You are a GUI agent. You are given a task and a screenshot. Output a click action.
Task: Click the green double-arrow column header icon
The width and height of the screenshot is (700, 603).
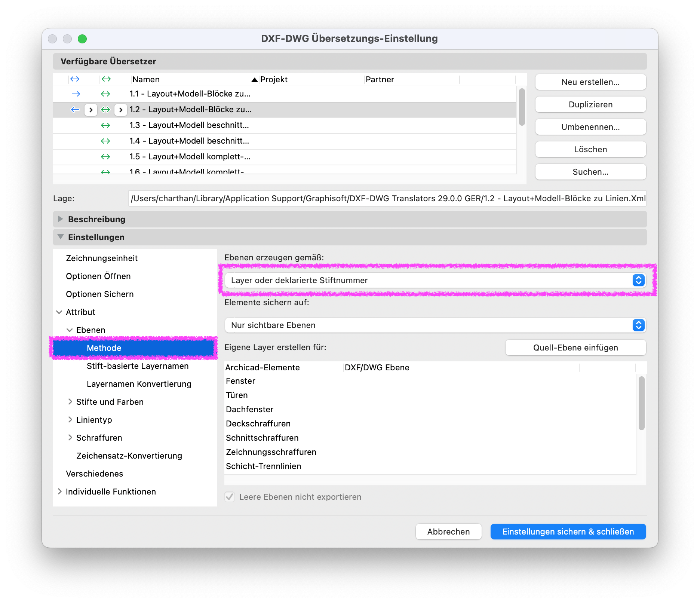(x=106, y=79)
